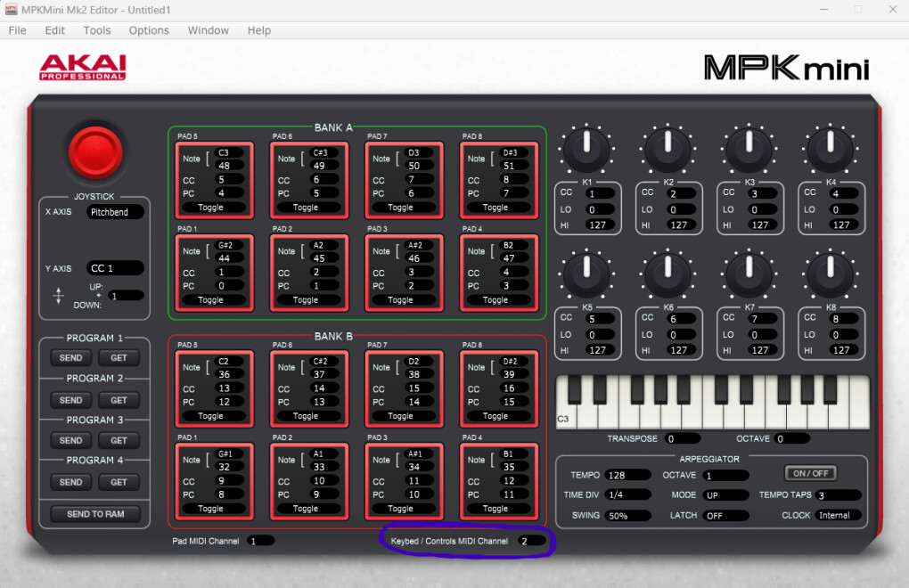Click the Akai Professional logo
Screen dimensions: 909x588
[82, 68]
